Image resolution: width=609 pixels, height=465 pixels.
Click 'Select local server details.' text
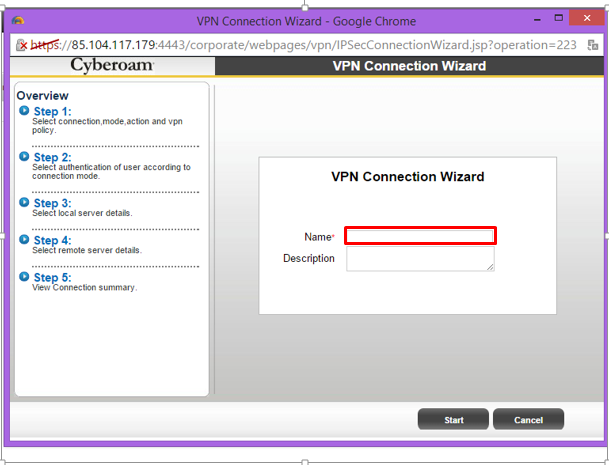point(82,213)
